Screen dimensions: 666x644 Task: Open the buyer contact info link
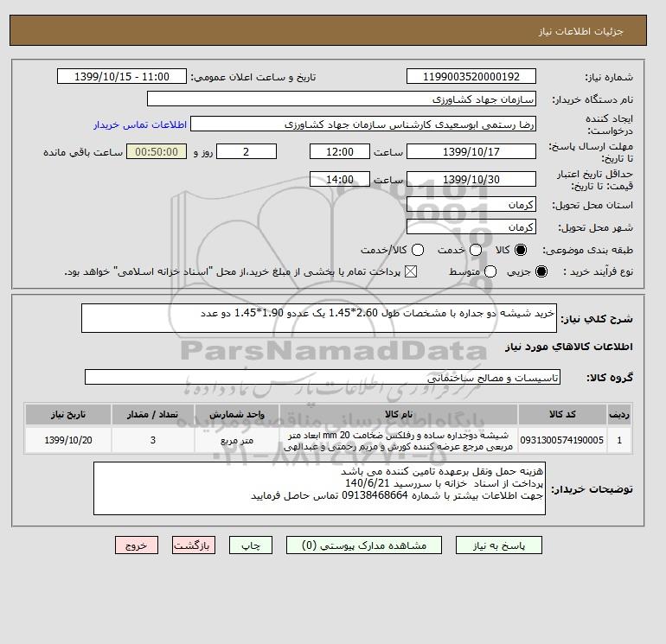(140, 124)
